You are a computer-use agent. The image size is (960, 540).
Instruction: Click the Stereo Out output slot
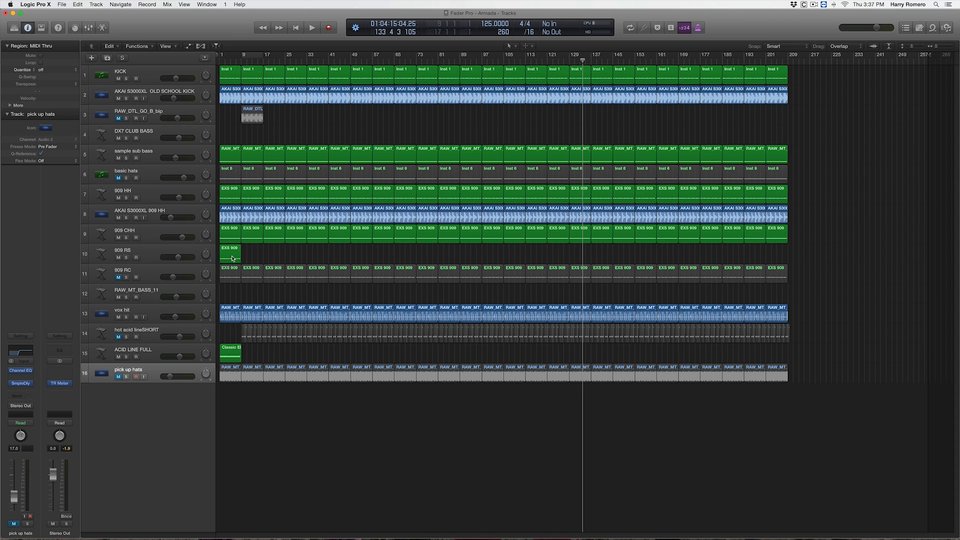click(20, 405)
